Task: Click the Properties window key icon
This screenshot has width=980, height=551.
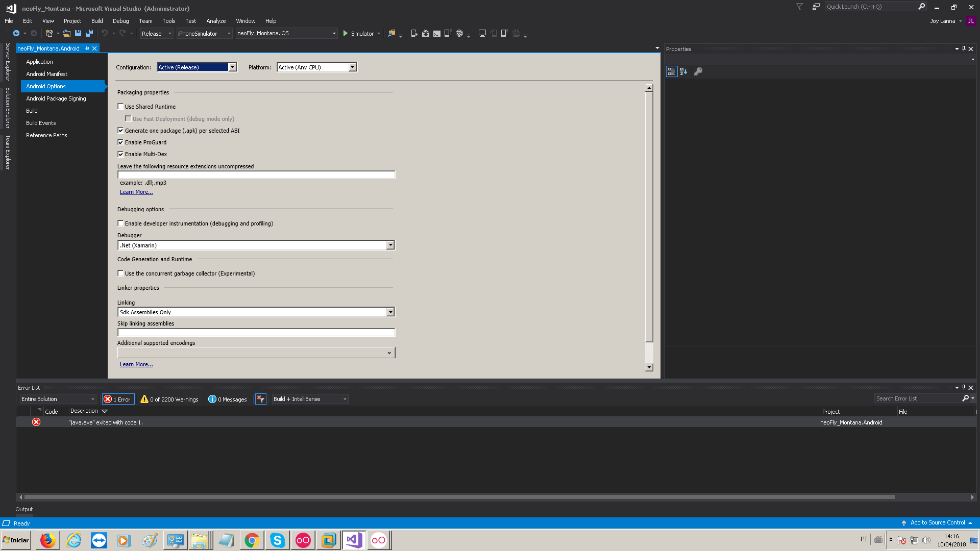Action: (x=698, y=71)
